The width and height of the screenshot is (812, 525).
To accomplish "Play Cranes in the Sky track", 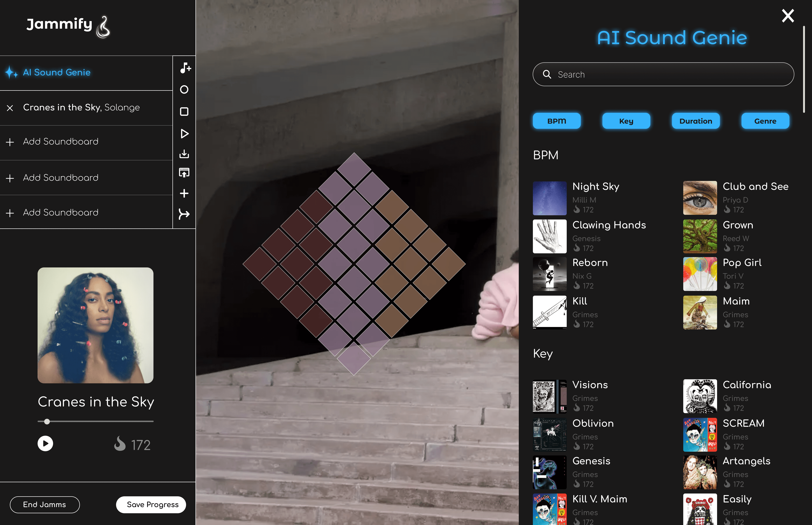I will [x=45, y=444].
